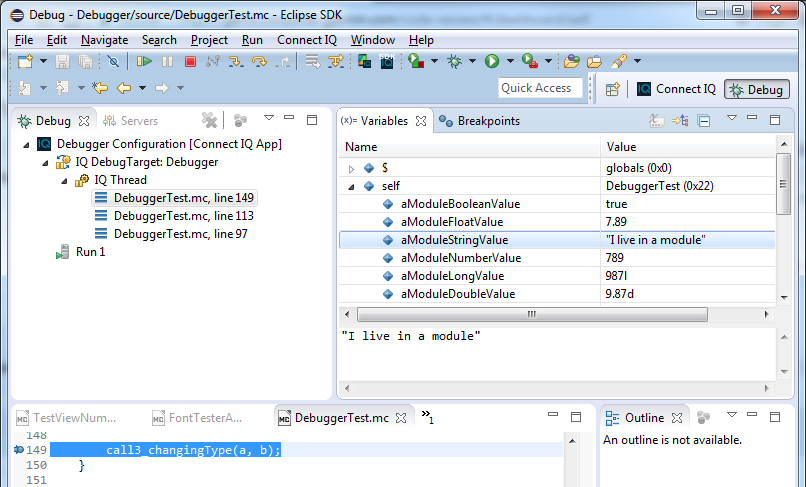The width and height of the screenshot is (806, 487).
Task: Click the Open Perspective icon
Action: [612, 89]
